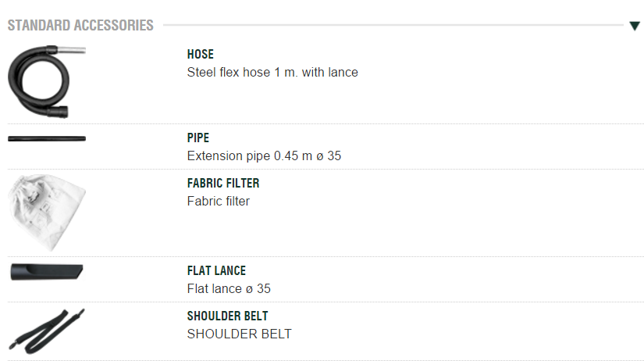This screenshot has height=361, width=644.
Task: Click the non-bold SHOULDER BELT description text
Action: [x=239, y=334]
